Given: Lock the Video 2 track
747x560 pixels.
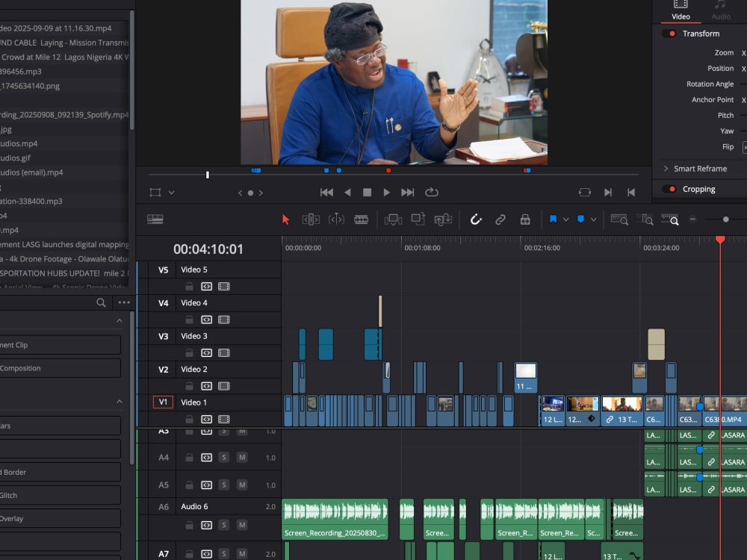Looking at the screenshot, I should click(189, 386).
